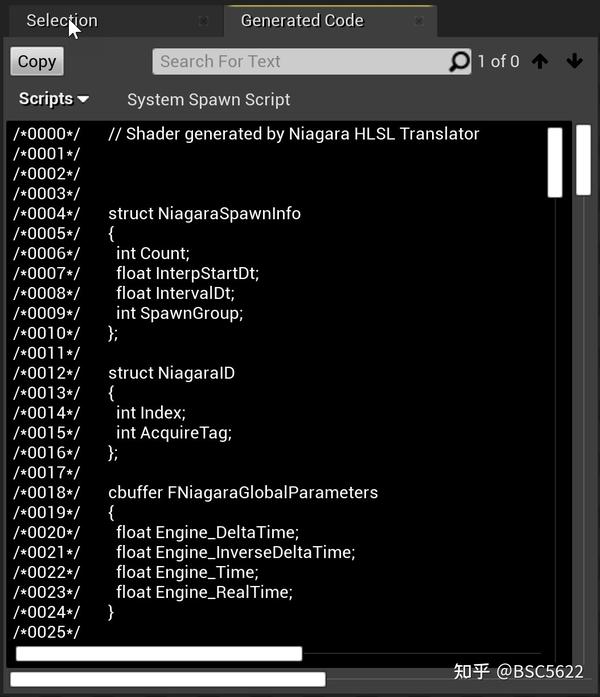The width and height of the screenshot is (600, 697).
Task: Close the Generated Code tab
Action: coord(418,21)
